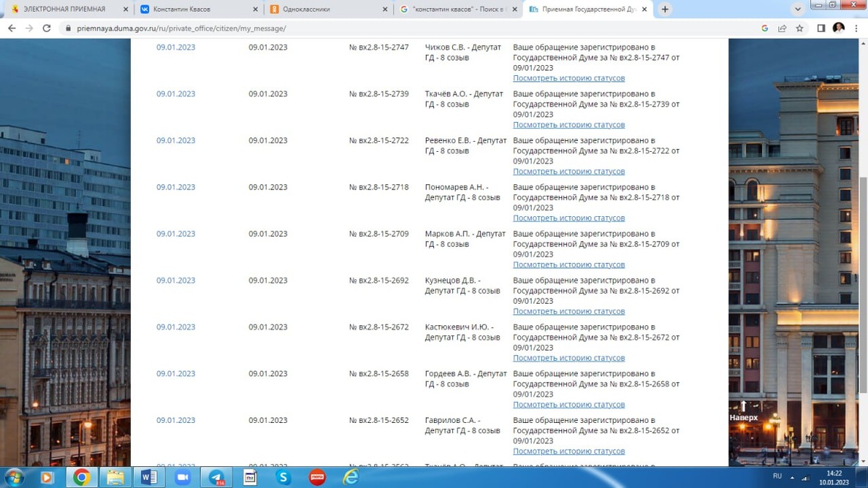Close the Одноклассники tab

[x=385, y=9]
